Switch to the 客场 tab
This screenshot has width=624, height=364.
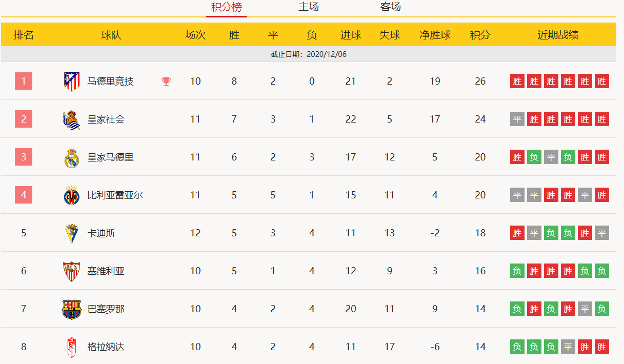[x=391, y=7]
